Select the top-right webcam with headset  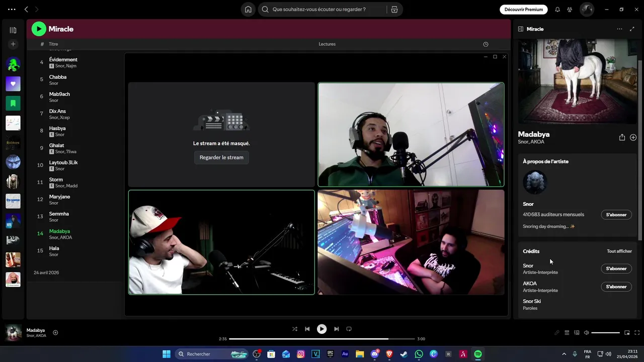pos(411,135)
